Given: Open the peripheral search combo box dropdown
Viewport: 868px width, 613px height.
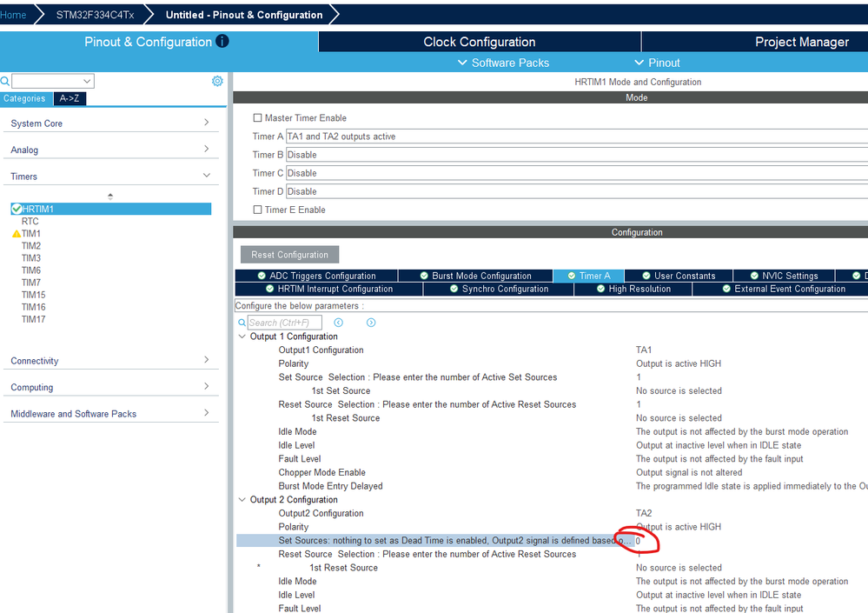Looking at the screenshot, I should tap(87, 82).
